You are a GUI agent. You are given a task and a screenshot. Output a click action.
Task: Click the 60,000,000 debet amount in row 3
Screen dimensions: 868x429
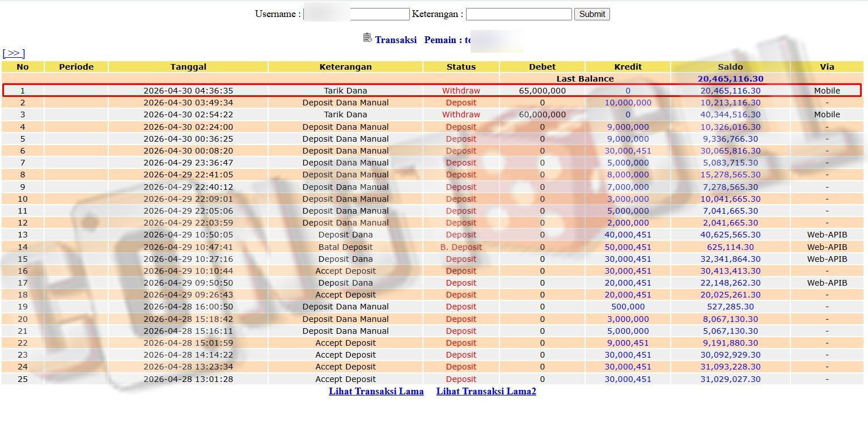point(542,114)
